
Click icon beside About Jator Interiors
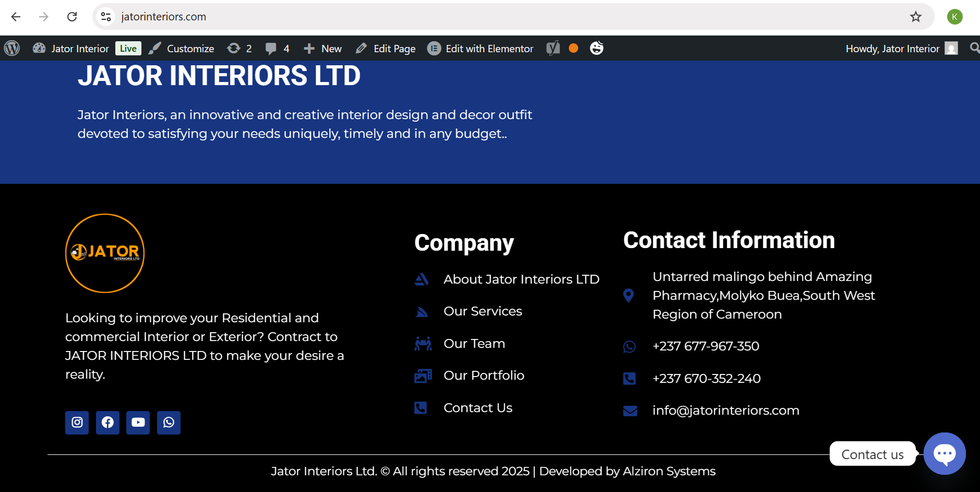click(x=422, y=279)
